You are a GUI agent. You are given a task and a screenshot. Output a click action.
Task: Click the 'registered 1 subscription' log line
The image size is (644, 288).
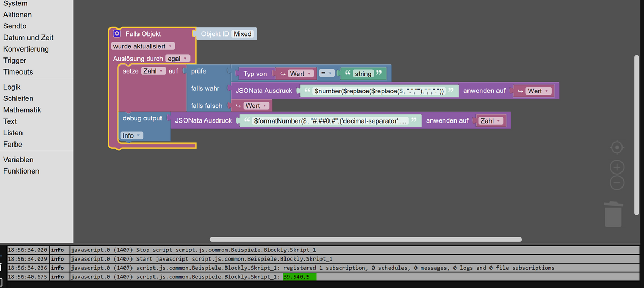(354, 268)
